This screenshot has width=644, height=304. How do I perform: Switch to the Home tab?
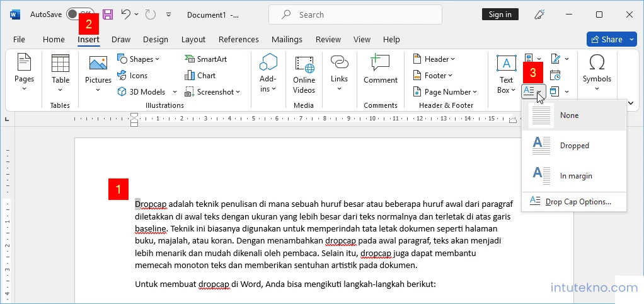(x=54, y=40)
